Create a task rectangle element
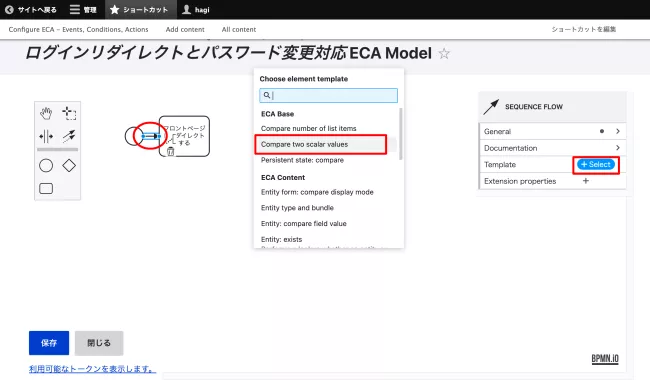The image size is (650, 380). 46,188
